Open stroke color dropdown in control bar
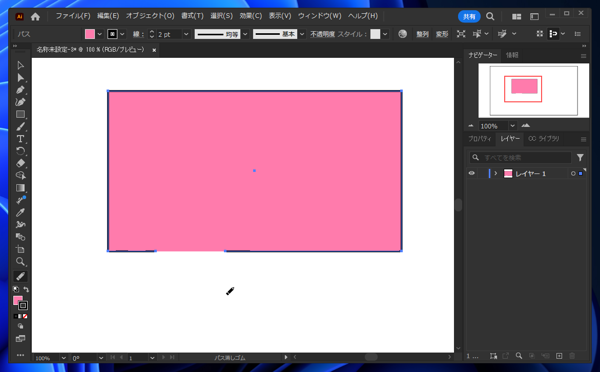 pyautogui.click(x=122, y=34)
